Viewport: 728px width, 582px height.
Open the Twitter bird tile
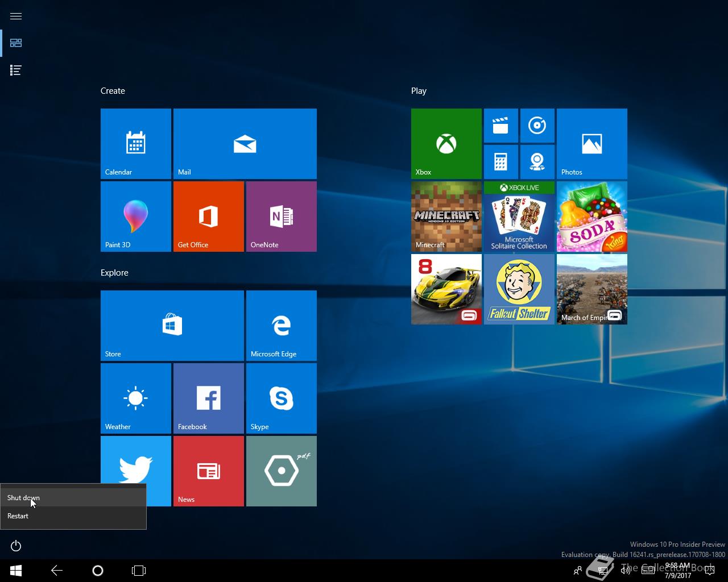coord(136,459)
